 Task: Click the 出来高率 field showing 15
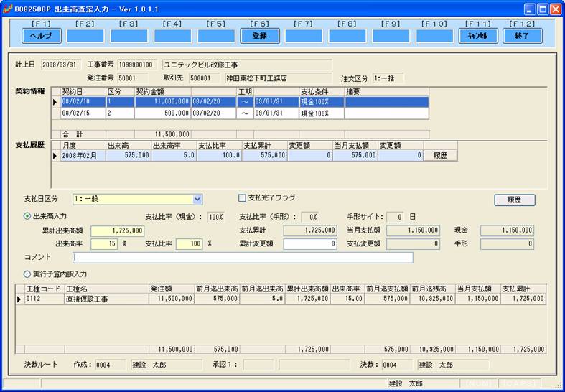(x=104, y=244)
